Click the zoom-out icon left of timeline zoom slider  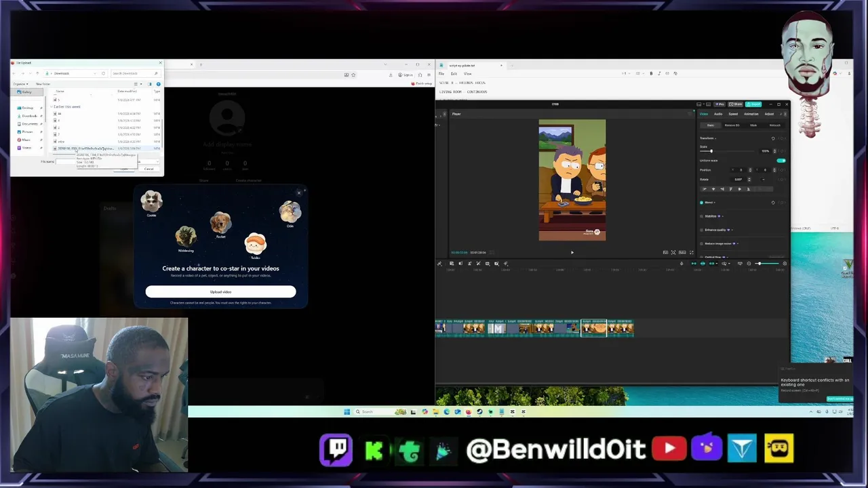pos(749,264)
